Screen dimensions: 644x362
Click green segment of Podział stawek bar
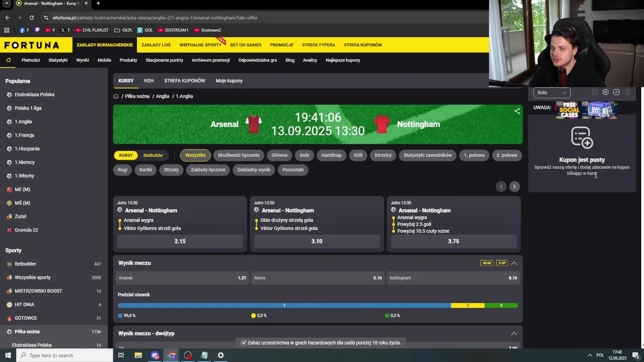coord(501,306)
